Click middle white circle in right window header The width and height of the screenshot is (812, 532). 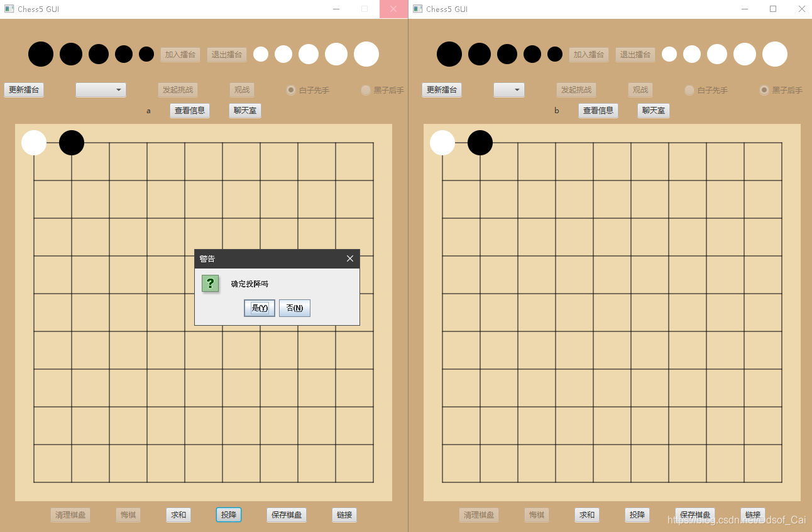pos(717,54)
